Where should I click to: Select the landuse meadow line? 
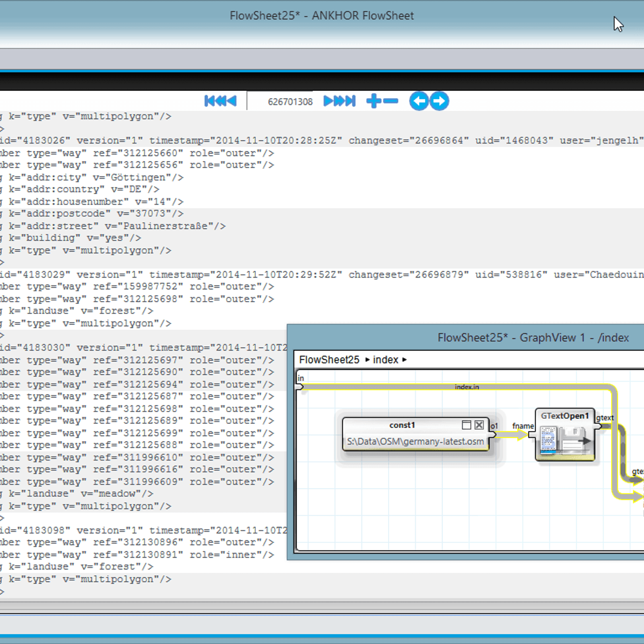click(77, 493)
